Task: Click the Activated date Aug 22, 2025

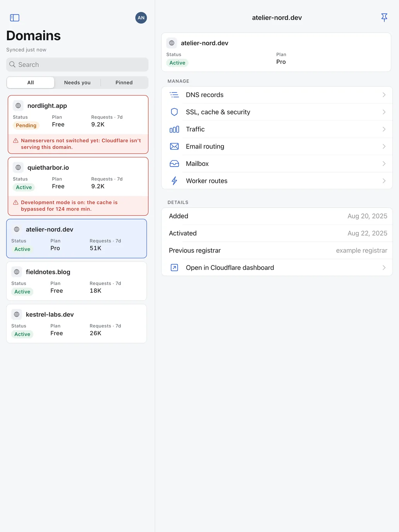Action: pos(367,233)
